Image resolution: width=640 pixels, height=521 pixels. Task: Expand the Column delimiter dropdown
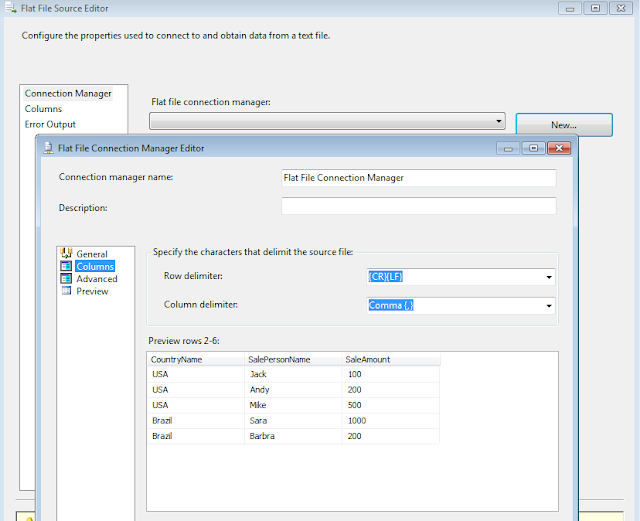549,306
